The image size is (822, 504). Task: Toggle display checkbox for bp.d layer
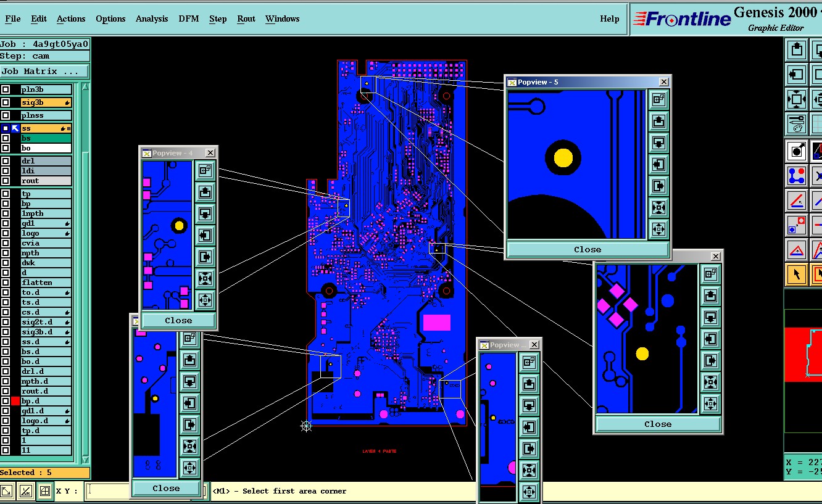pyautogui.click(x=6, y=401)
